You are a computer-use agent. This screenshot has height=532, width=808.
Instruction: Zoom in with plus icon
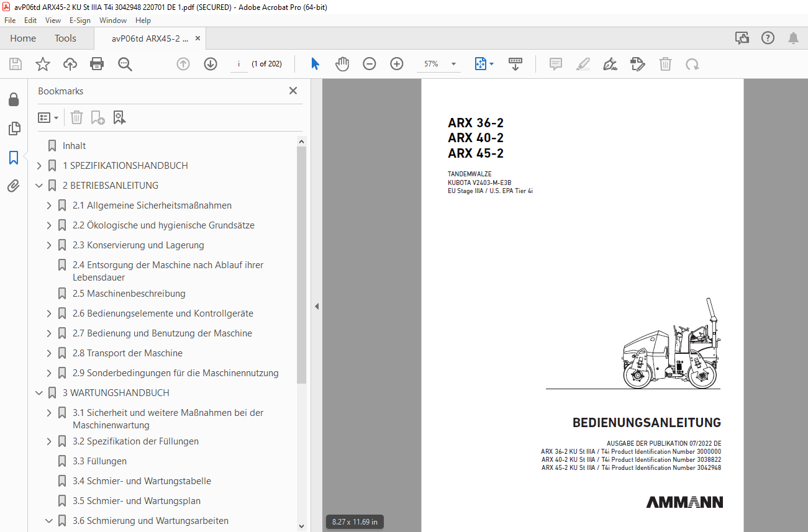[x=397, y=64]
